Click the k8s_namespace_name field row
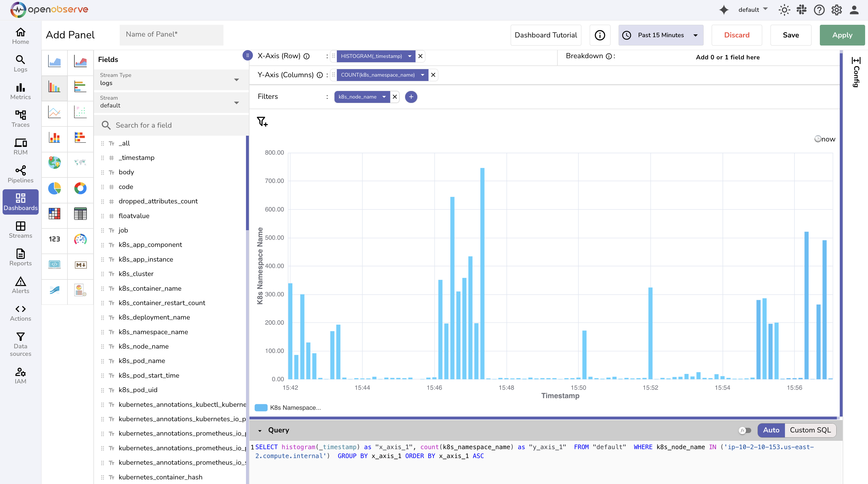The height and width of the screenshot is (484, 868). pyautogui.click(x=170, y=332)
